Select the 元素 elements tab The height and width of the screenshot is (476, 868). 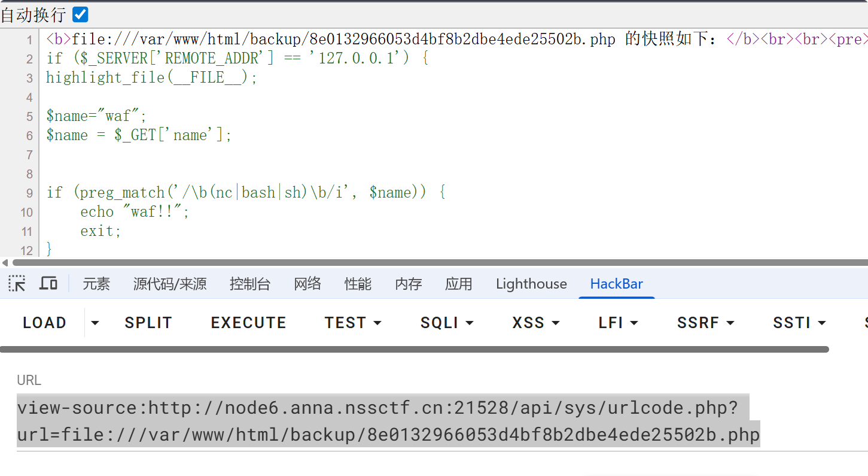[x=96, y=284]
